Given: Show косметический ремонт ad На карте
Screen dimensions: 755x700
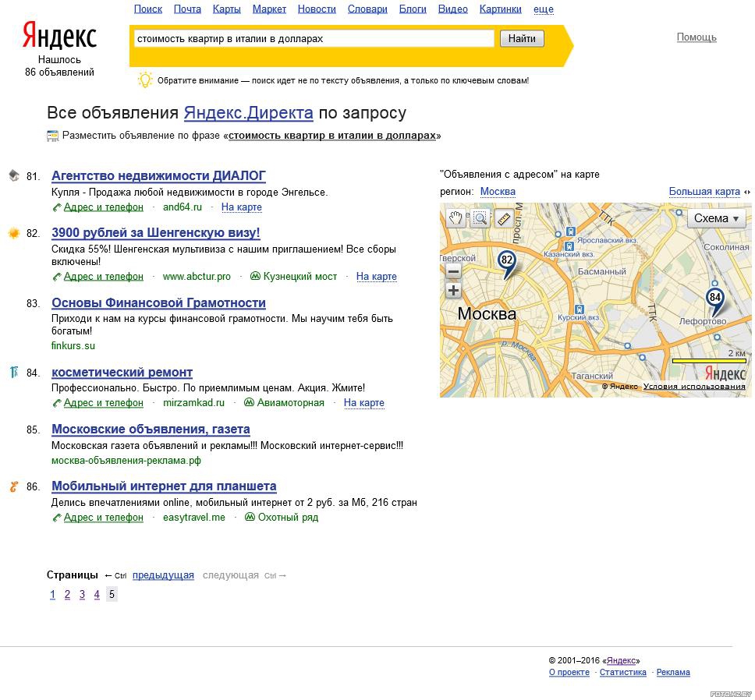Looking at the screenshot, I should click(364, 403).
